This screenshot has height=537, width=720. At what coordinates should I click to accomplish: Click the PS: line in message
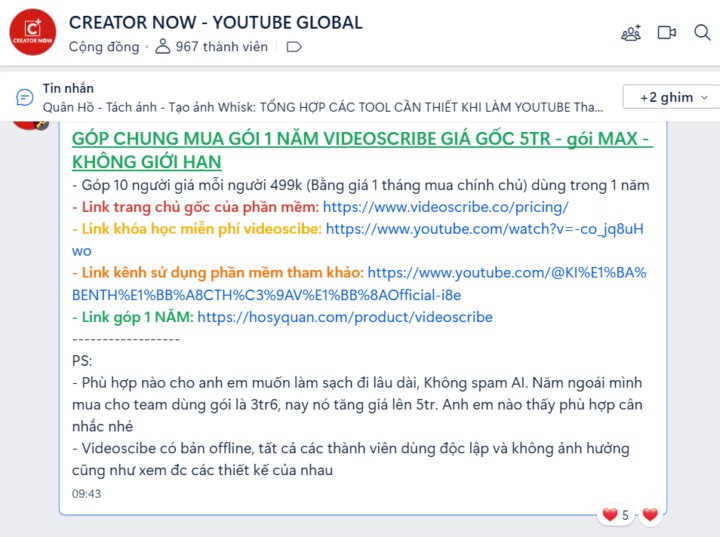pos(82,361)
